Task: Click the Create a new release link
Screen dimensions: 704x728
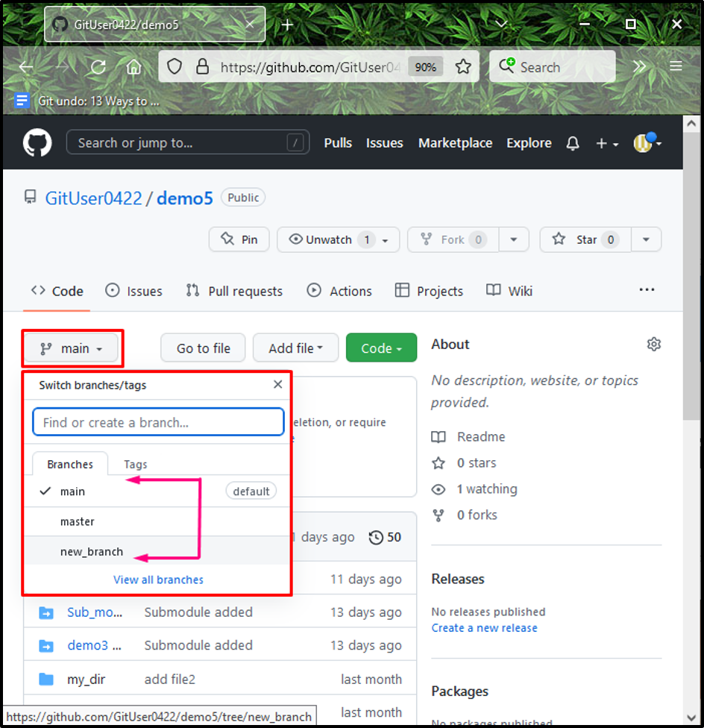Action: coord(484,627)
